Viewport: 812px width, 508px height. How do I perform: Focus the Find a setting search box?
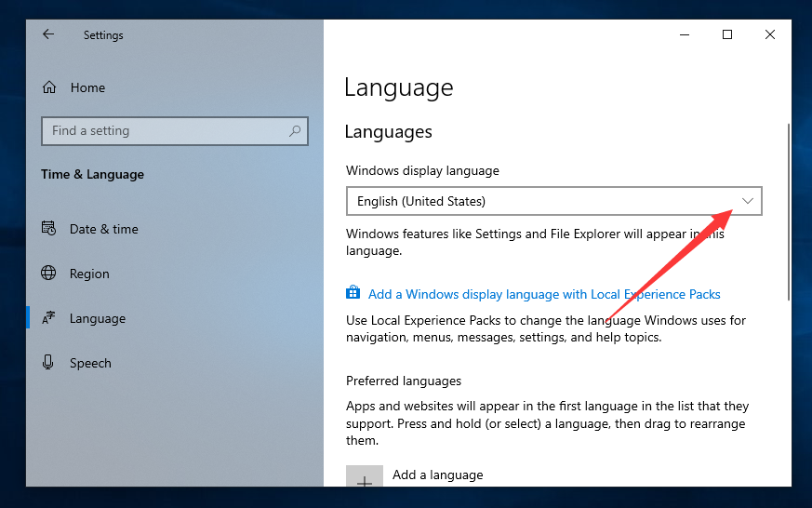click(x=175, y=131)
